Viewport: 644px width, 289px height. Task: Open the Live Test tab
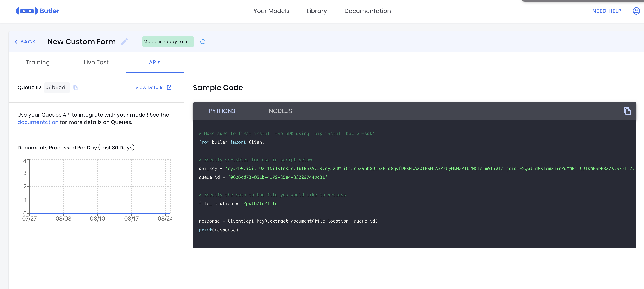click(96, 63)
